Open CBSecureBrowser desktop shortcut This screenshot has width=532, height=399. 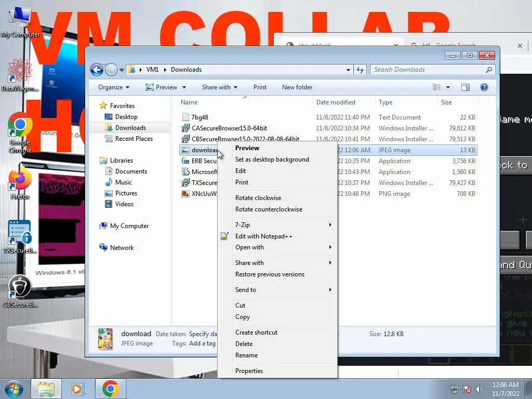[x=20, y=291]
